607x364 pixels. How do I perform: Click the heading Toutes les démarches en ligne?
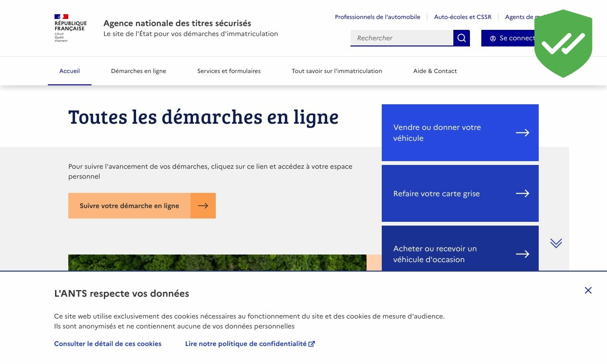coord(203,117)
